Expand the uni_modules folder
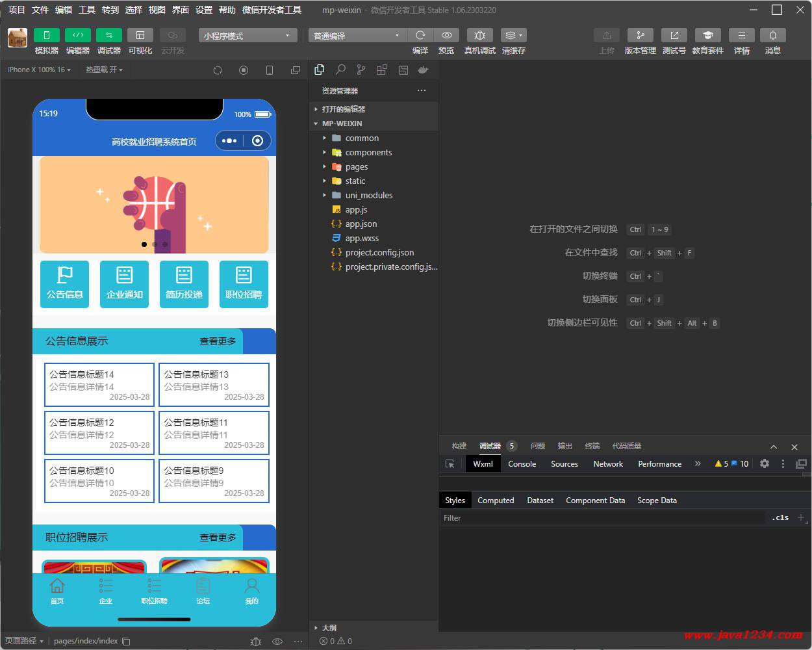Screen dimensions: 812x650 pyautogui.click(x=374, y=195)
